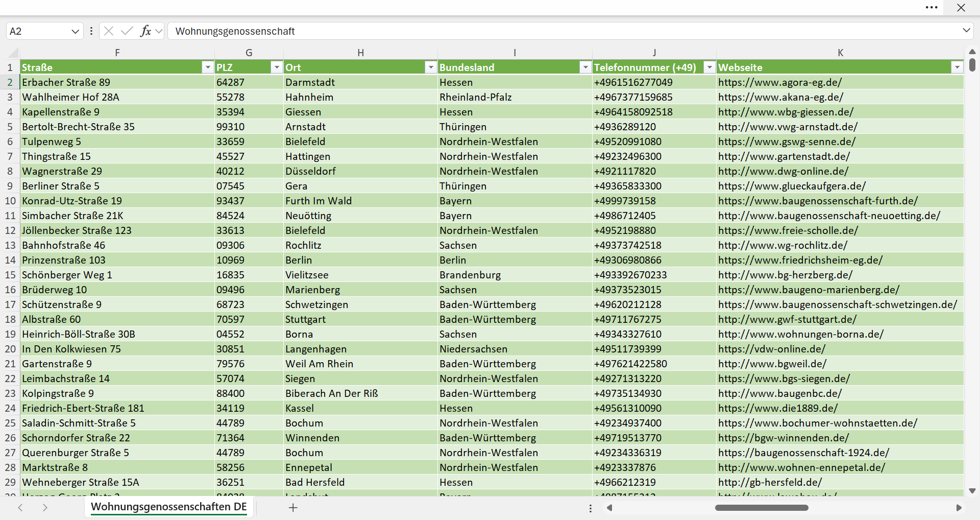Click the confirm entry checkmark icon
The height and width of the screenshot is (520, 980).
127,31
